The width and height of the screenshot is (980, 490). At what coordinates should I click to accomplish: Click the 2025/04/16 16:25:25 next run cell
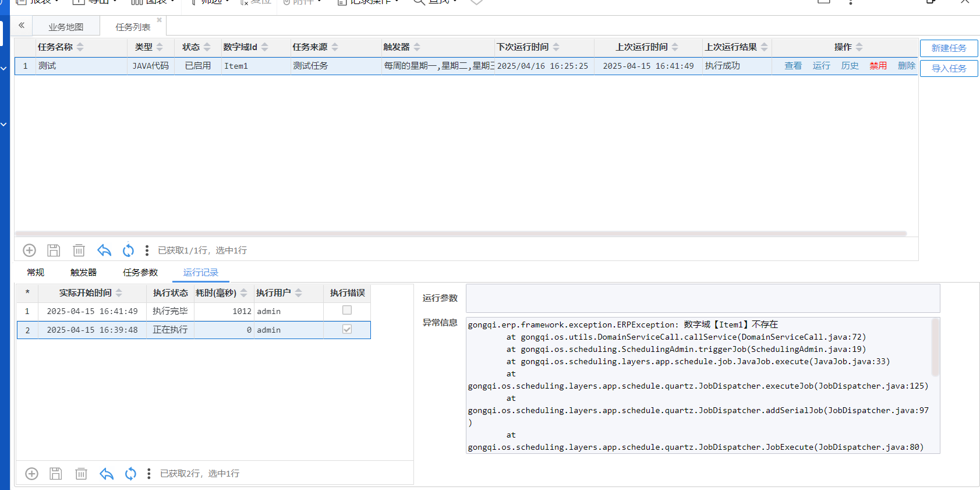point(544,66)
